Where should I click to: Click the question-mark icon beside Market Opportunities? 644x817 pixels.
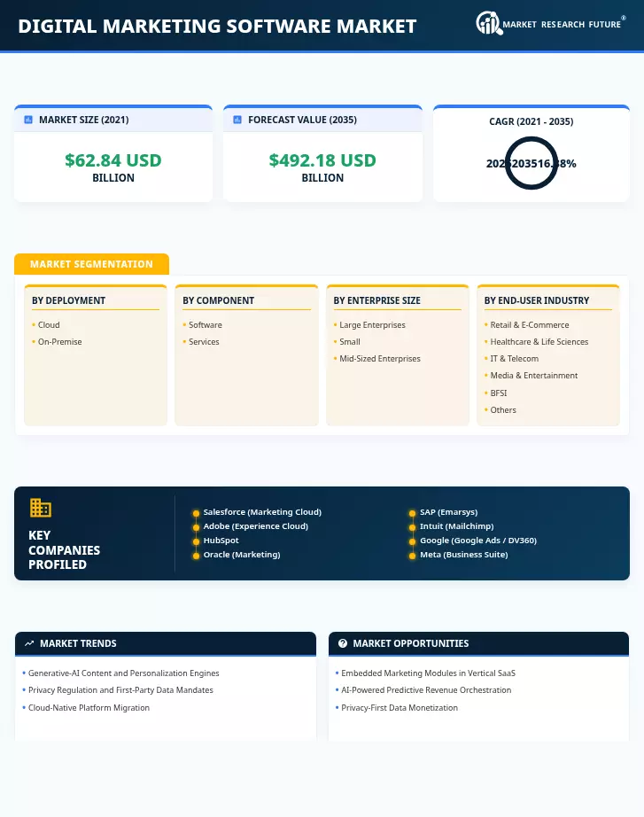point(342,643)
